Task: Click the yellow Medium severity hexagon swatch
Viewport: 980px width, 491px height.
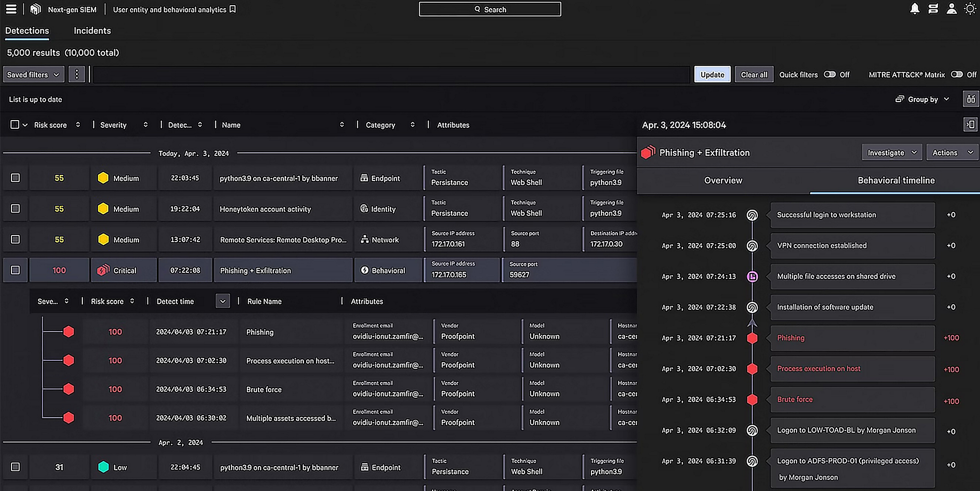Action: coord(103,178)
